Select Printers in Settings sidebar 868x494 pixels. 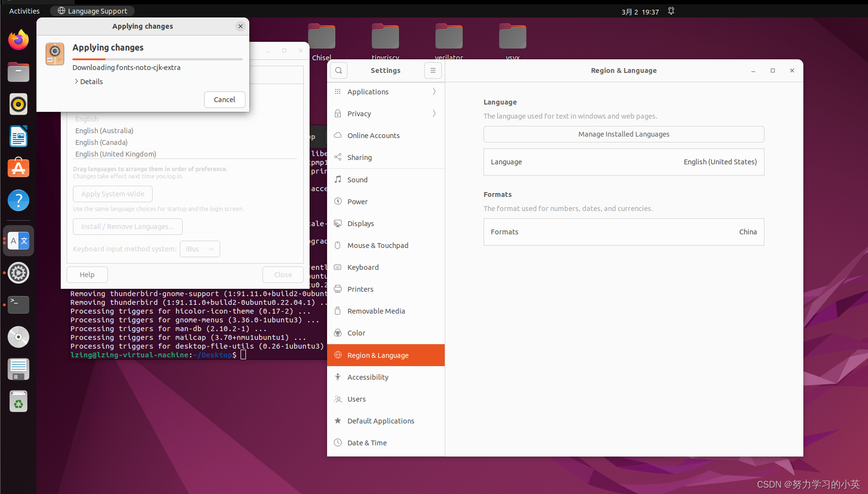click(361, 289)
